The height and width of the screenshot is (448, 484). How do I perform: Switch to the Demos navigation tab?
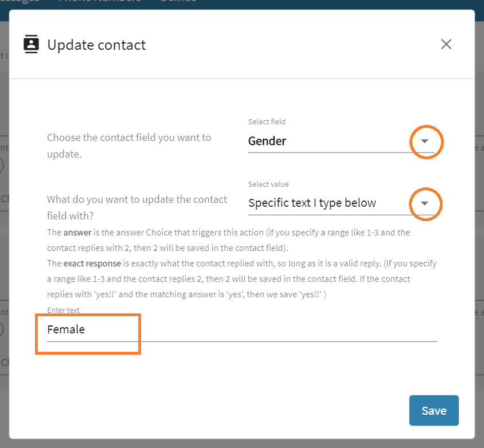[178, 2]
